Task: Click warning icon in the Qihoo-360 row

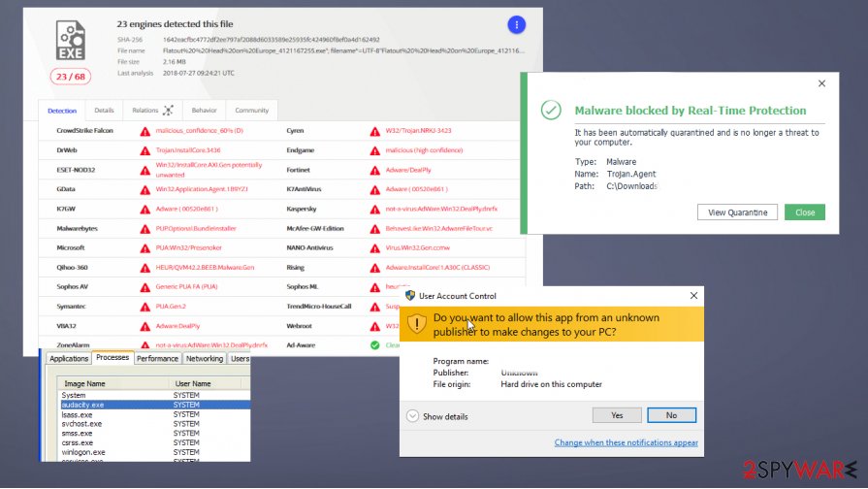Action: (145, 268)
